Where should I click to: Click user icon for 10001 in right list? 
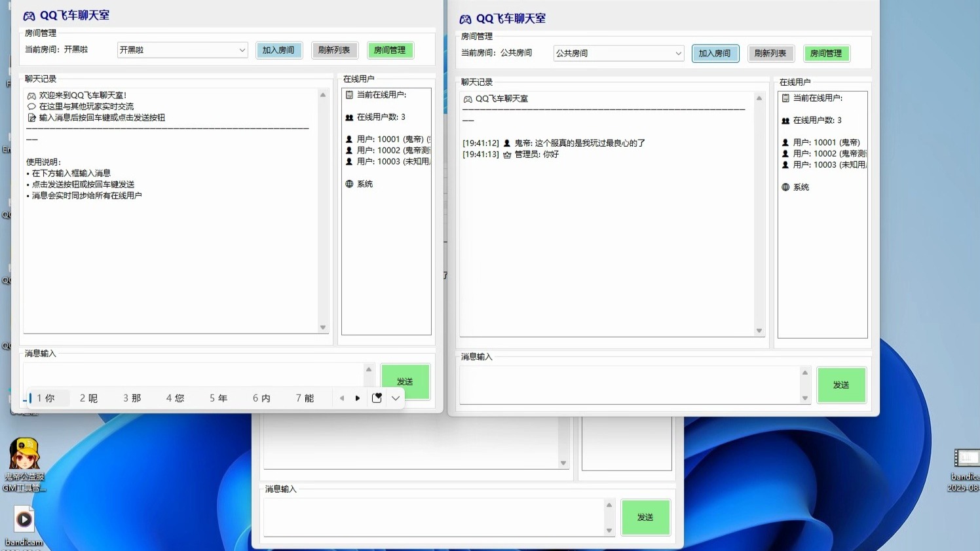(785, 143)
